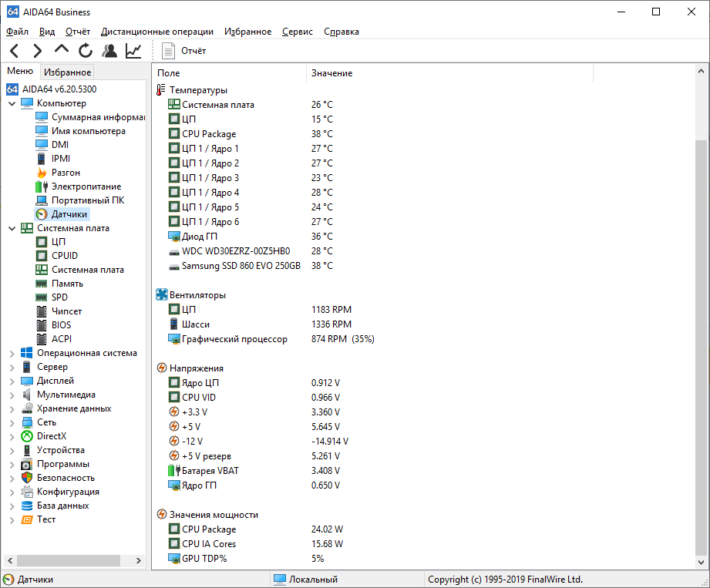Switch to the Избранное tab in sidebar
This screenshot has height=588, width=710.
pyautogui.click(x=68, y=72)
